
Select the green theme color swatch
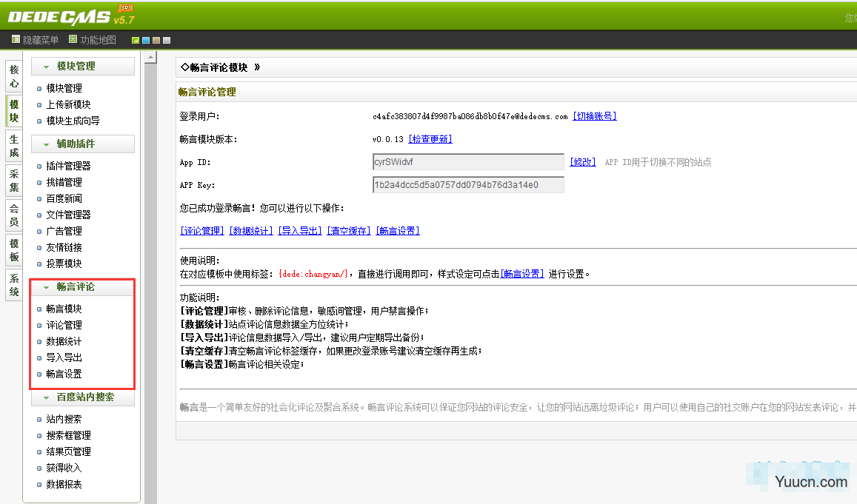136,41
